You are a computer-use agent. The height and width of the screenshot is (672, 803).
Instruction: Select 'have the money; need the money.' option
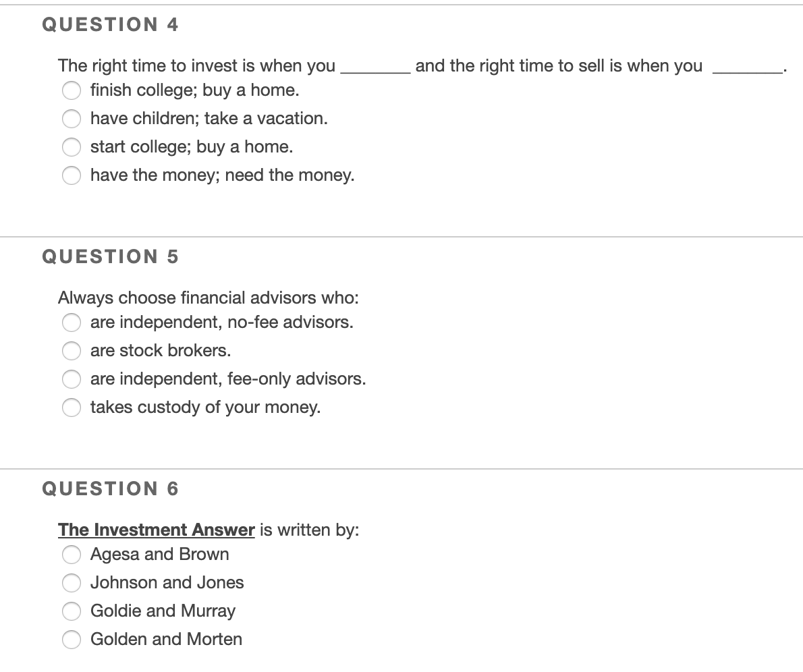tap(72, 175)
